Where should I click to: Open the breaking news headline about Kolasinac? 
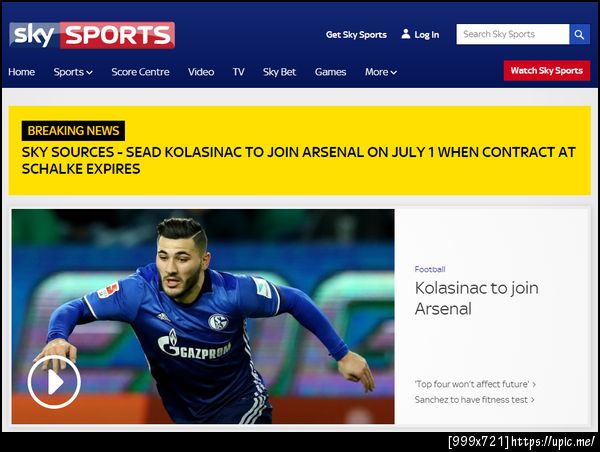click(298, 160)
